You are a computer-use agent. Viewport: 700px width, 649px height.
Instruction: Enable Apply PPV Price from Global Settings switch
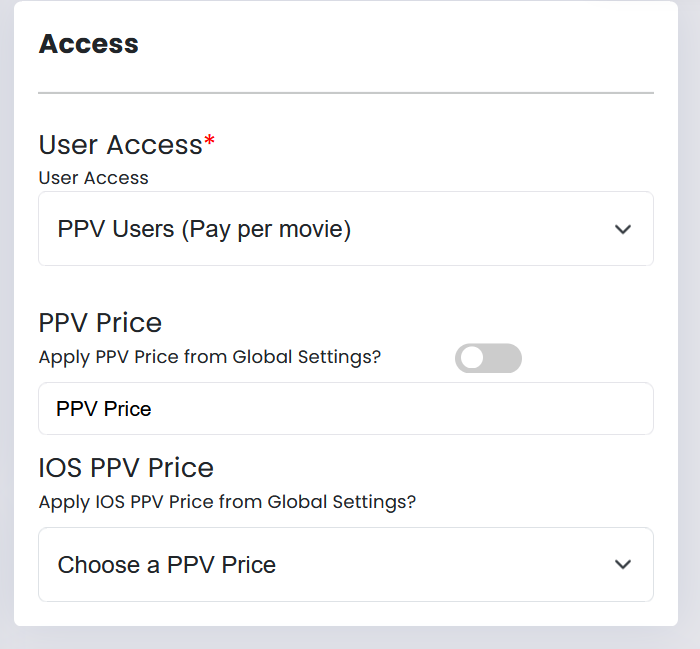(488, 358)
